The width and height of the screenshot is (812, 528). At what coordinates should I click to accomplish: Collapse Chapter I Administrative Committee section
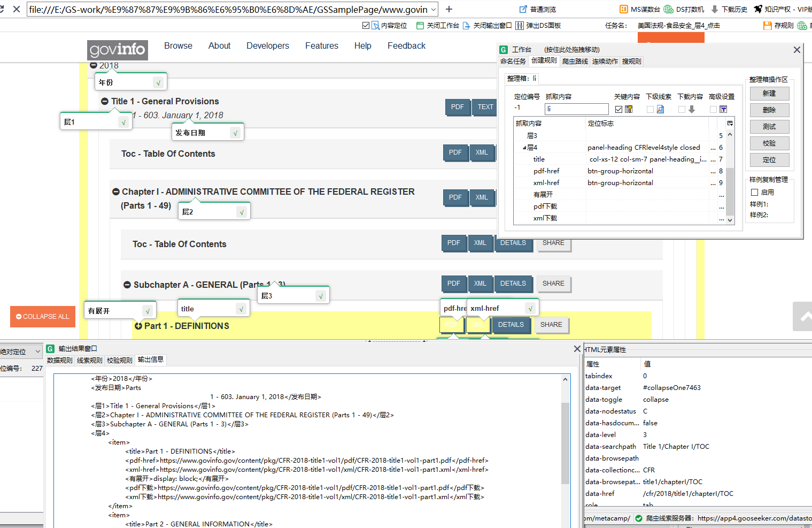115,192
